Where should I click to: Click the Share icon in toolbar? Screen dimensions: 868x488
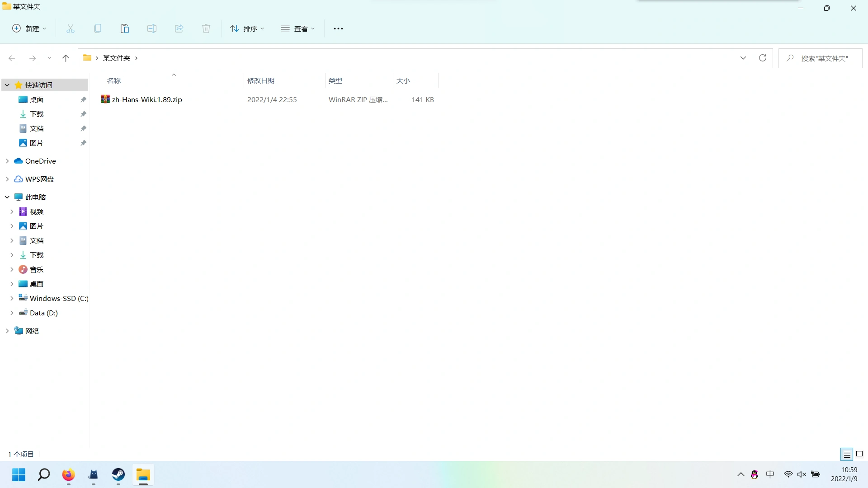pyautogui.click(x=179, y=28)
